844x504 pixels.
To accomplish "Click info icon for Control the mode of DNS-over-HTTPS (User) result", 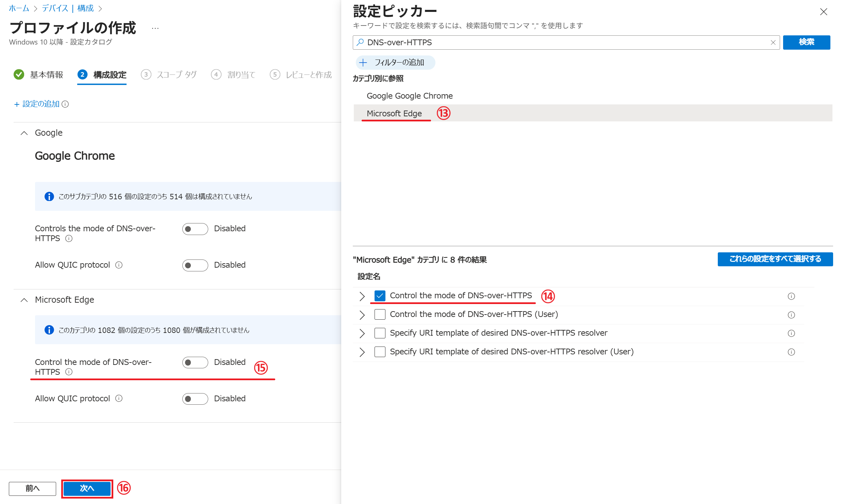I will coord(791,315).
